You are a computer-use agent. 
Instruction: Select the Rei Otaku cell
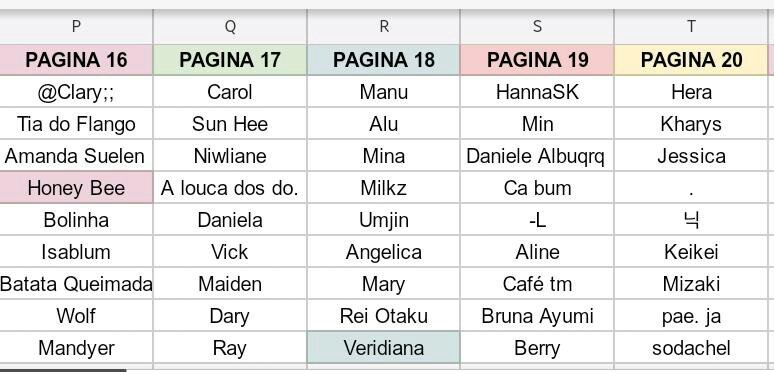[384, 316]
